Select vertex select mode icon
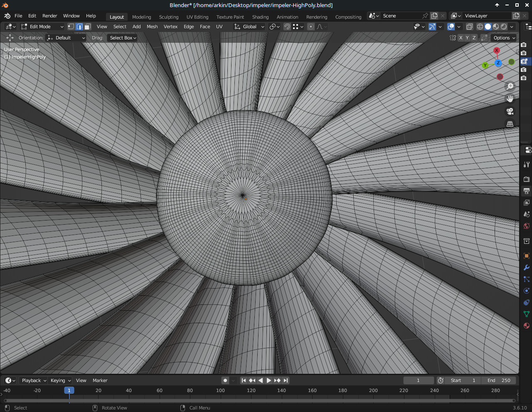This screenshot has height=412, width=532. tap(71, 27)
